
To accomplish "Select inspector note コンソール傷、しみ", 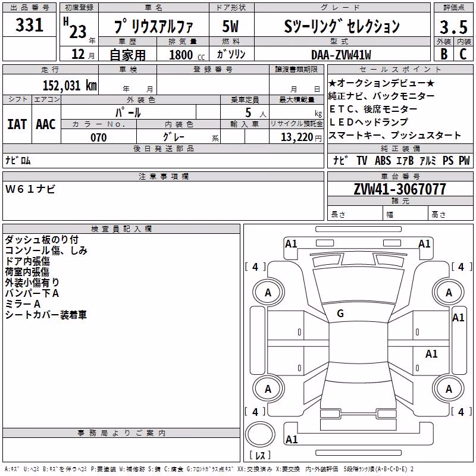I will tap(46, 250).
